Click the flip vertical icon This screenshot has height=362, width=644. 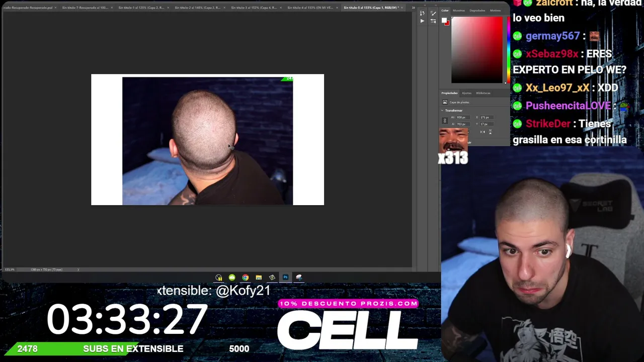(x=490, y=132)
